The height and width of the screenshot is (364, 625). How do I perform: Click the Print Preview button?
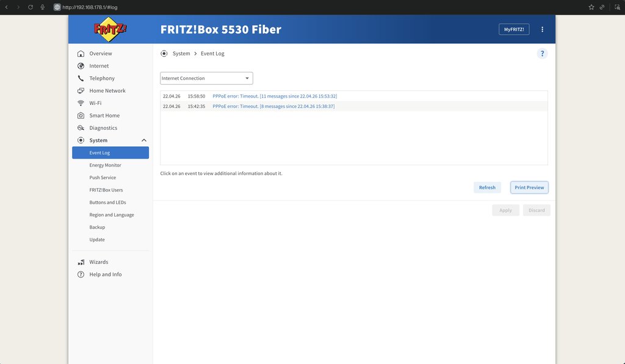point(529,188)
